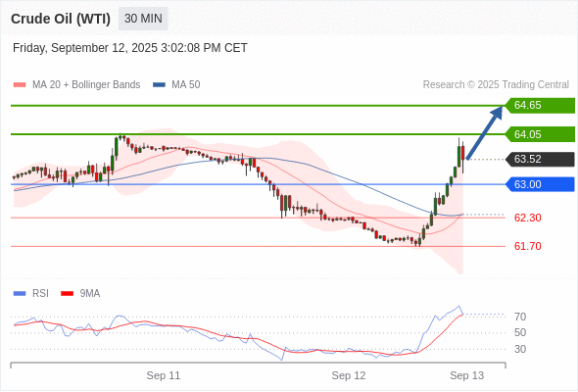The width and height of the screenshot is (578, 392).
Task: Click the red 9MA color swatch
Action: 67,294
